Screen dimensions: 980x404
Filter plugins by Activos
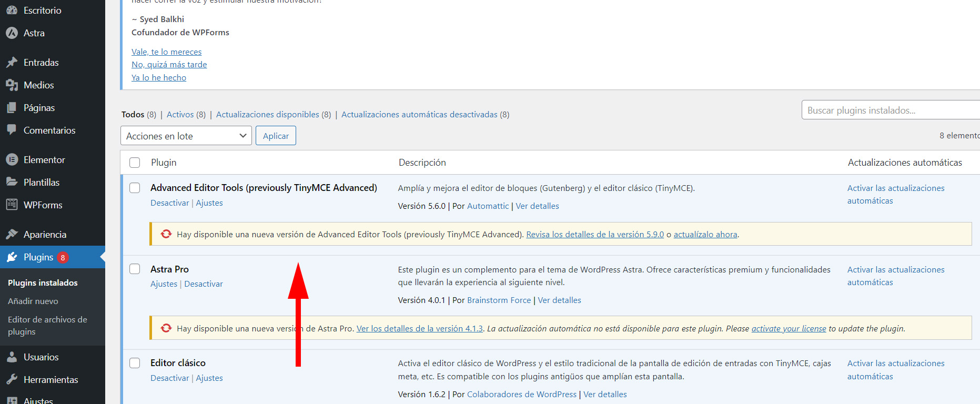(180, 114)
